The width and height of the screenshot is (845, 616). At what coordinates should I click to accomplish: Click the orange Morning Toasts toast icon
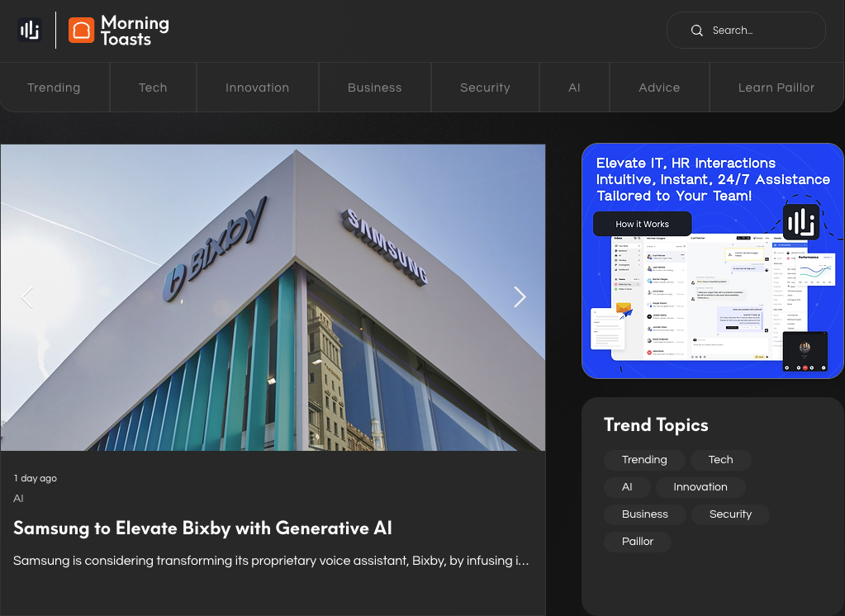[82, 30]
